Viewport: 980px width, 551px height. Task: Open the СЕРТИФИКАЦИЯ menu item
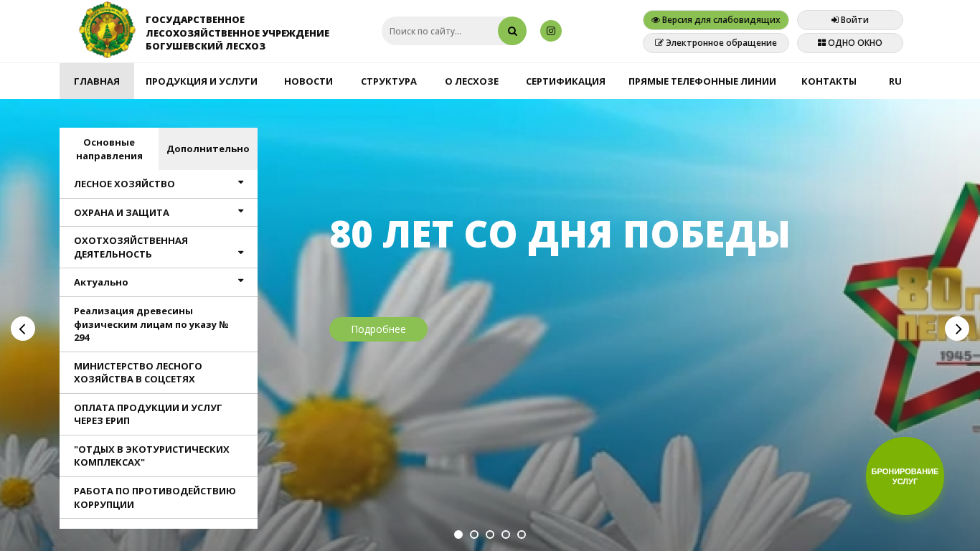565,81
